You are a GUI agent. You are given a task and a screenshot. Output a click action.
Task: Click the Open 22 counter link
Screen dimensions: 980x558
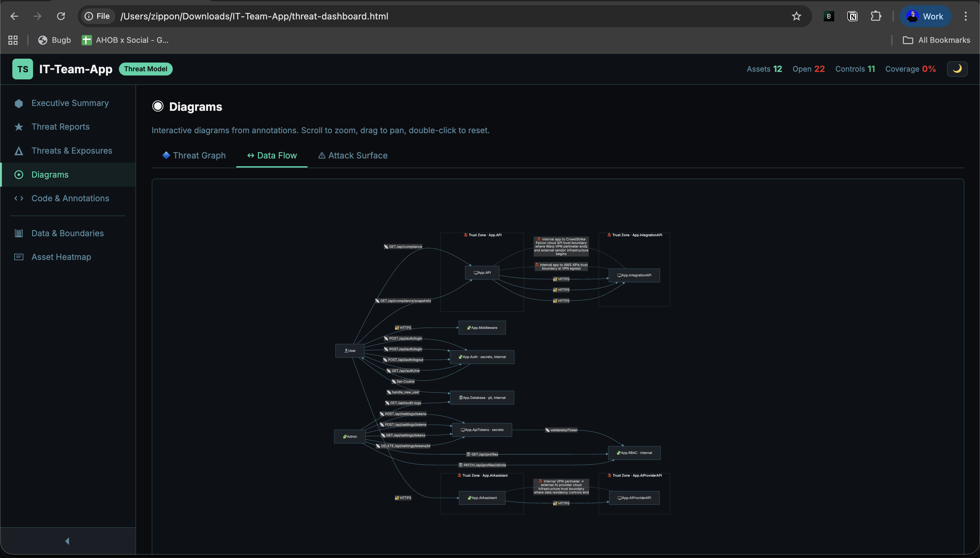click(x=808, y=69)
